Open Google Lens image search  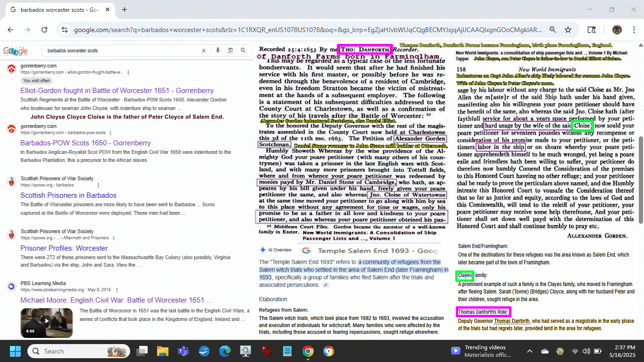pyautogui.click(x=230, y=51)
